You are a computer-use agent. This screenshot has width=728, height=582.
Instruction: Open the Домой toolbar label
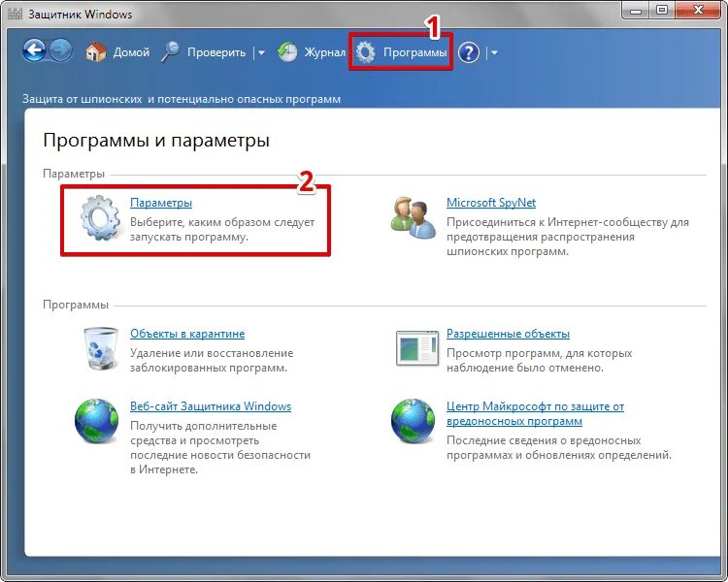click(131, 52)
